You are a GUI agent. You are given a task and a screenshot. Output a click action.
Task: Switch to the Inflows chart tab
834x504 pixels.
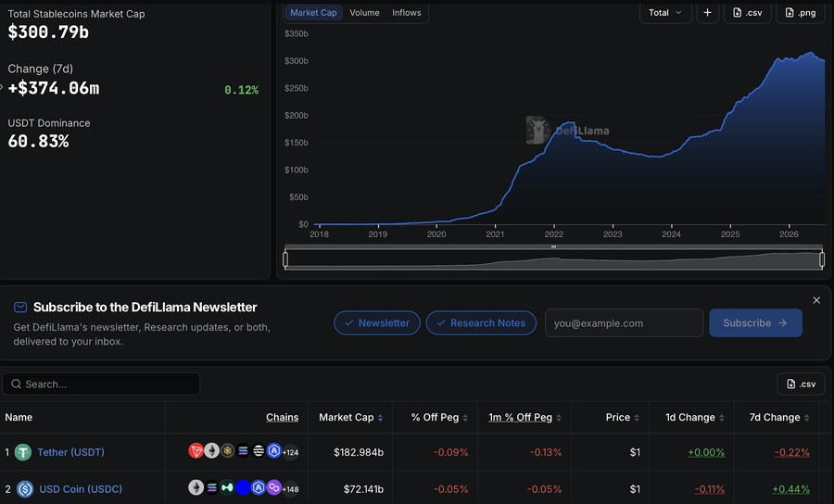(407, 13)
